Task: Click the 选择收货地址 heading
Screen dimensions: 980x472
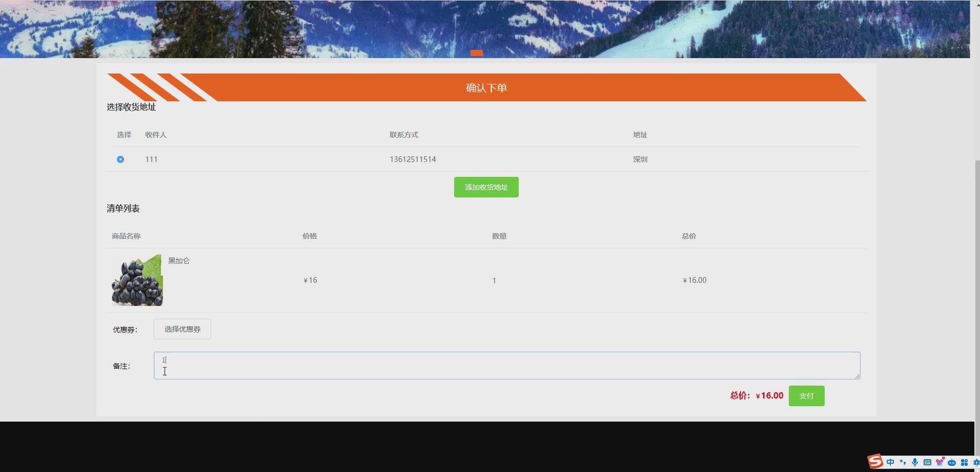Action: click(131, 107)
